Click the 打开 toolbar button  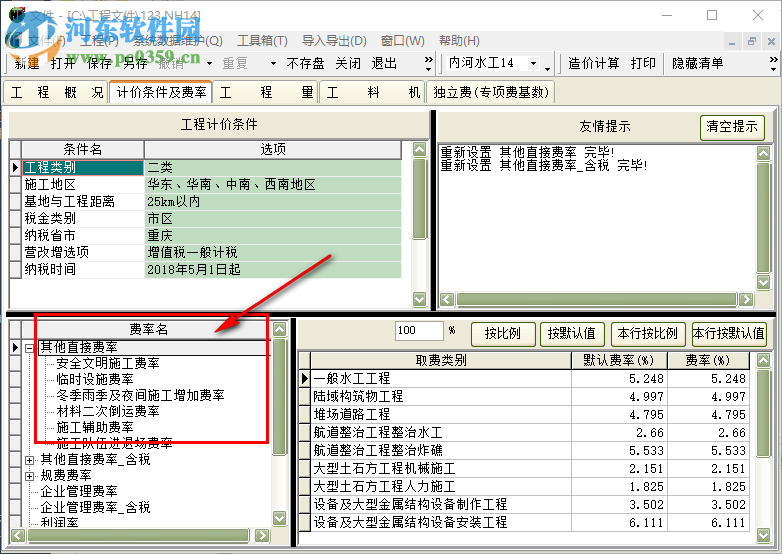[63, 63]
